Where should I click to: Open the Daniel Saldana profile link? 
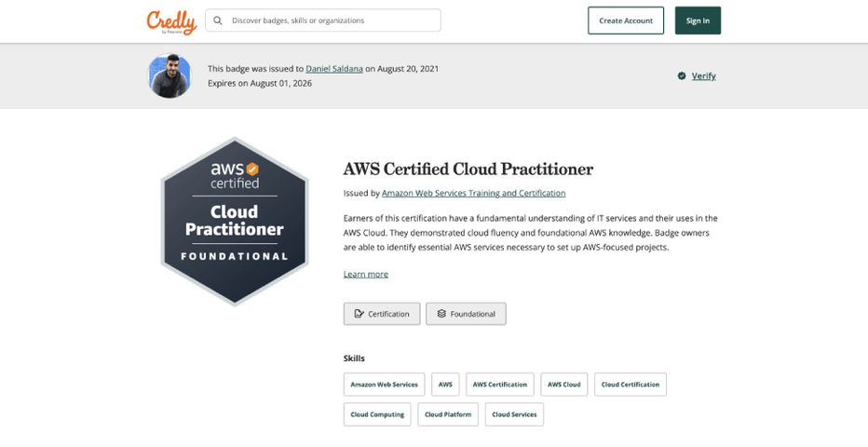coord(334,69)
